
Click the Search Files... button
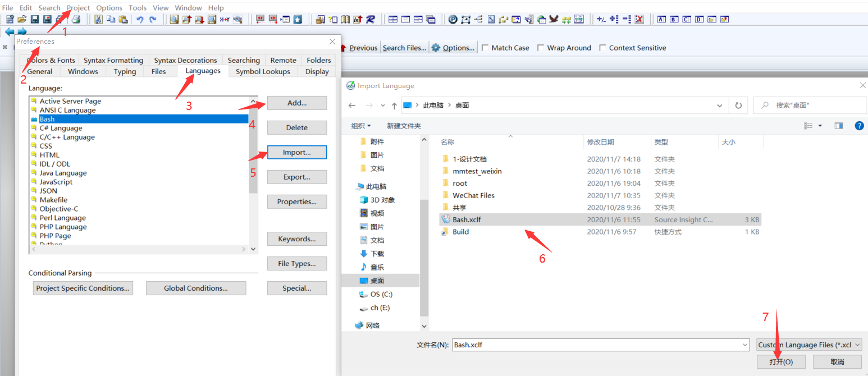[404, 48]
